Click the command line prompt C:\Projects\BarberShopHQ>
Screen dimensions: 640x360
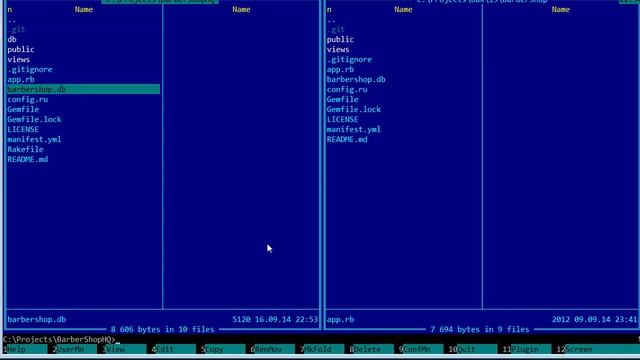click(x=58, y=340)
